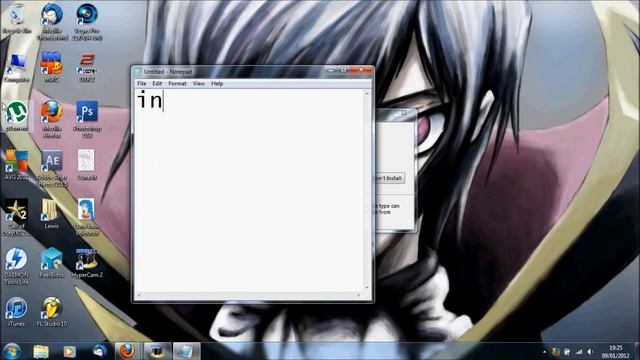Click Don't Install in background dialog
Image resolution: width=640 pixels, height=360 pixels.
pos(389,178)
